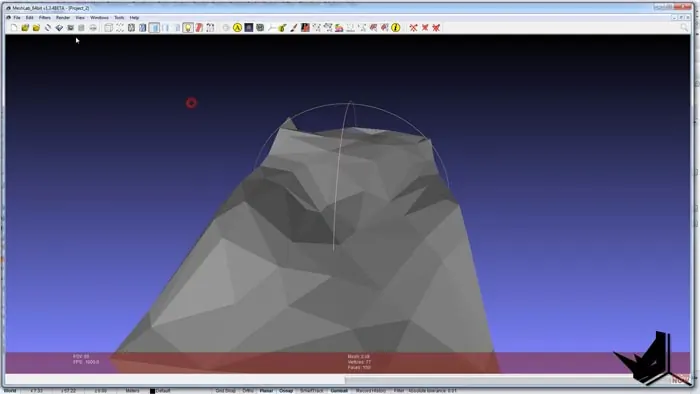The image size is (700, 394).
Task: Toggle Wireframe render mode
Action: tap(131, 28)
